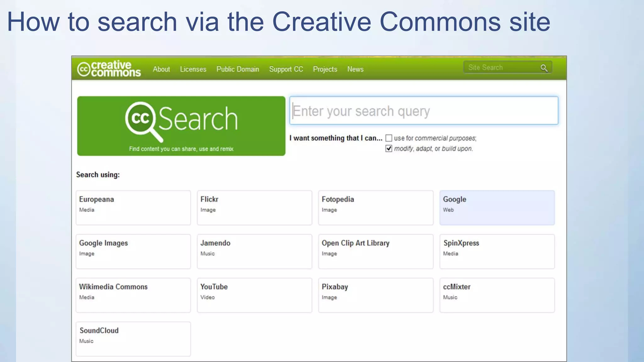The height and width of the screenshot is (362, 644).
Task: Uncheck the modify, adapt, or build upon option
Action: tap(389, 148)
